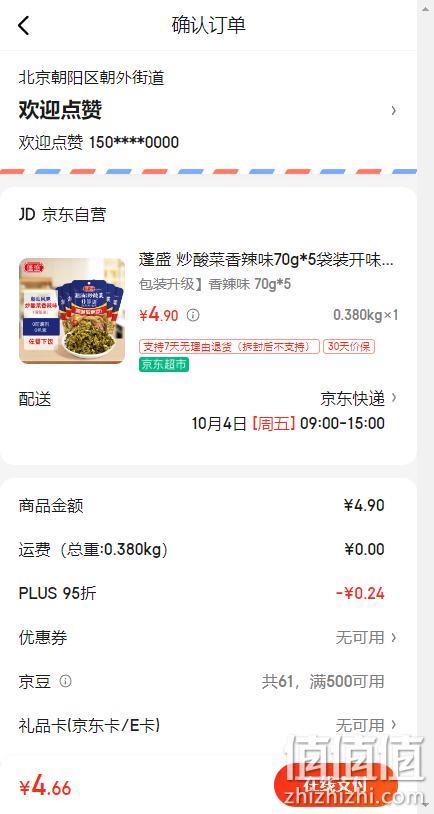Tap the 支持7天无理由退货 tag
This screenshot has height=814, width=434.
point(229,347)
